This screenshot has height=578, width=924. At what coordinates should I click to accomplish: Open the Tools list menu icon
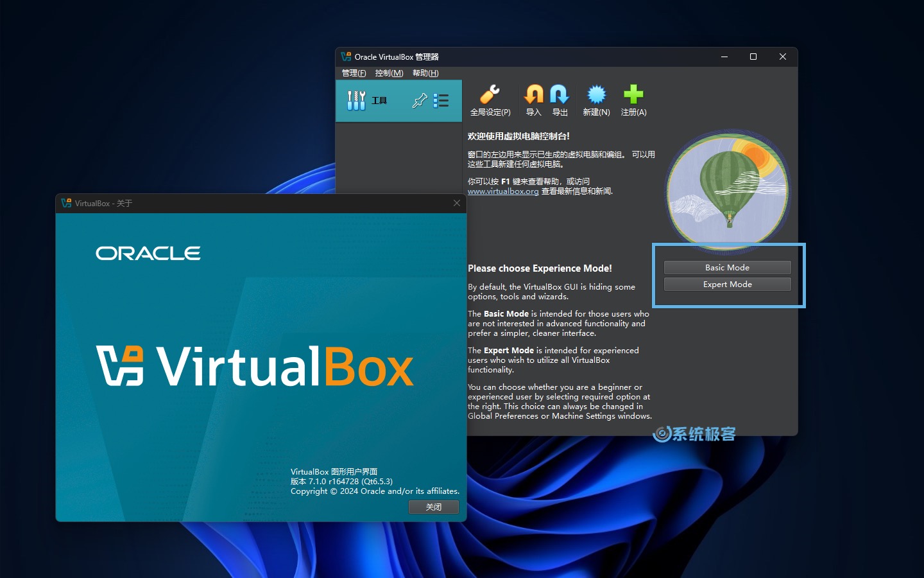click(x=441, y=101)
